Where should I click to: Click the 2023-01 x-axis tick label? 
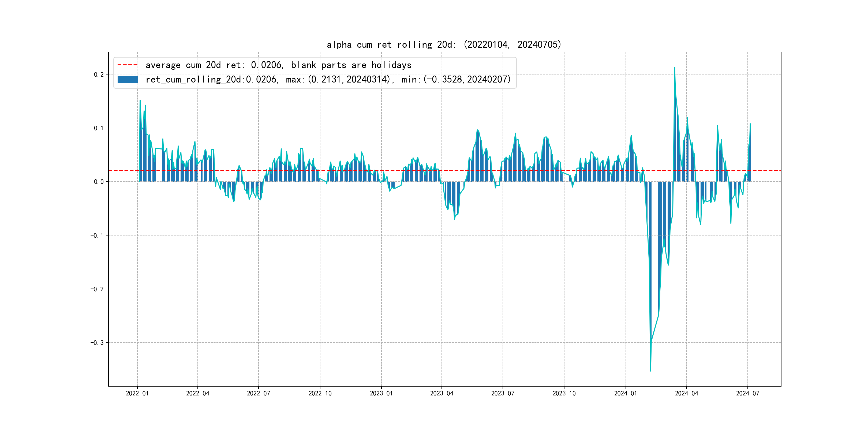pyautogui.click(x=381, y=393)
